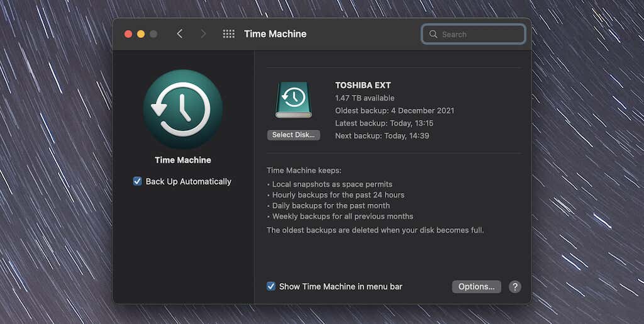
Task: Click Time Machine label under the clock icon
Action: [183, 160]
